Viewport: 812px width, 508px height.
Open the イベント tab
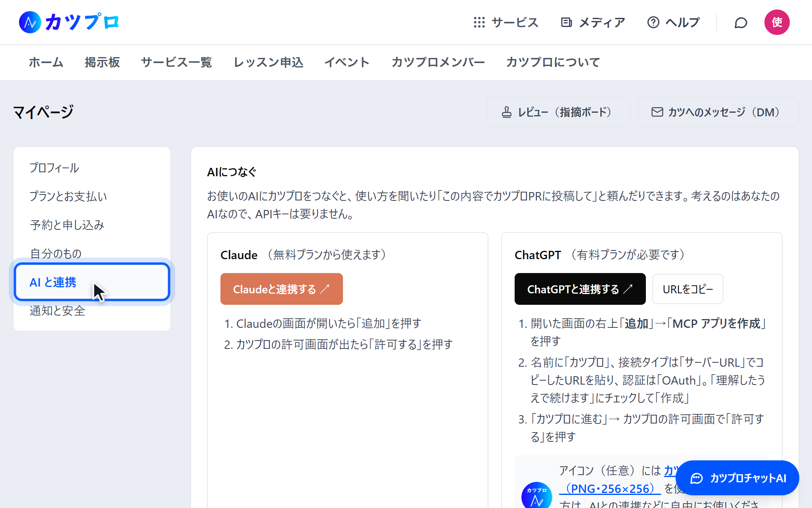347,62
